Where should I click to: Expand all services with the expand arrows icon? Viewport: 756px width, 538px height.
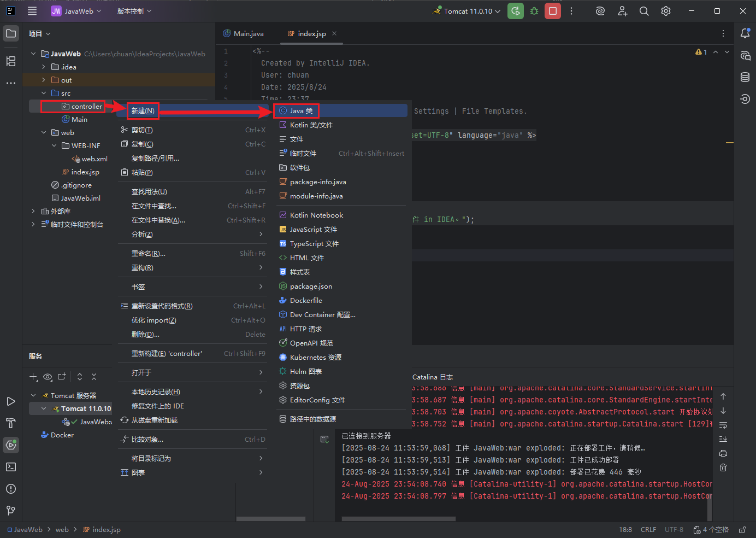tap(80, 377)
